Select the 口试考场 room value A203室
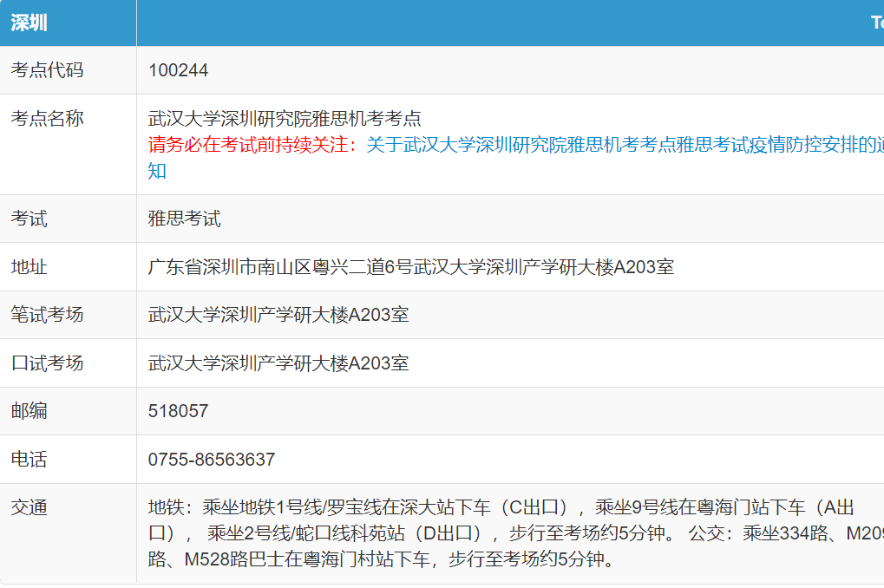The image size is (884, 588). pos(278,363)
